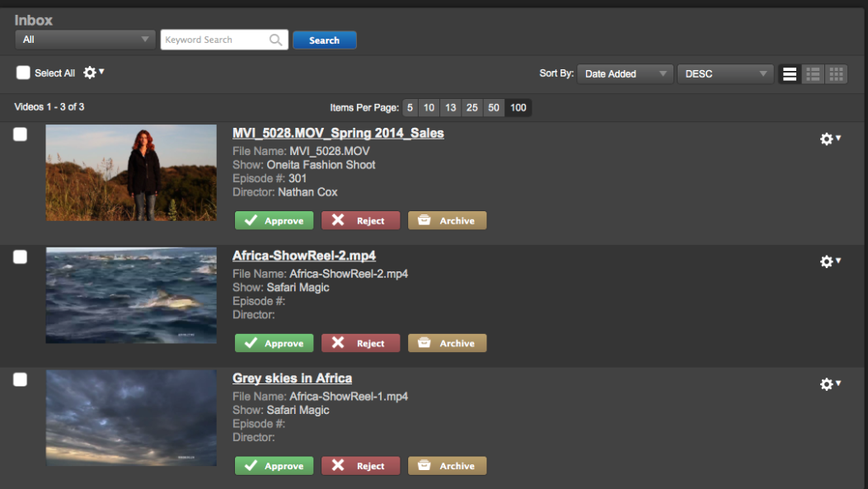Tick the checkbox for MVI_5028.MOV video
The width and height of the screenshot is (868, 489).
click(x=21, y=134)
